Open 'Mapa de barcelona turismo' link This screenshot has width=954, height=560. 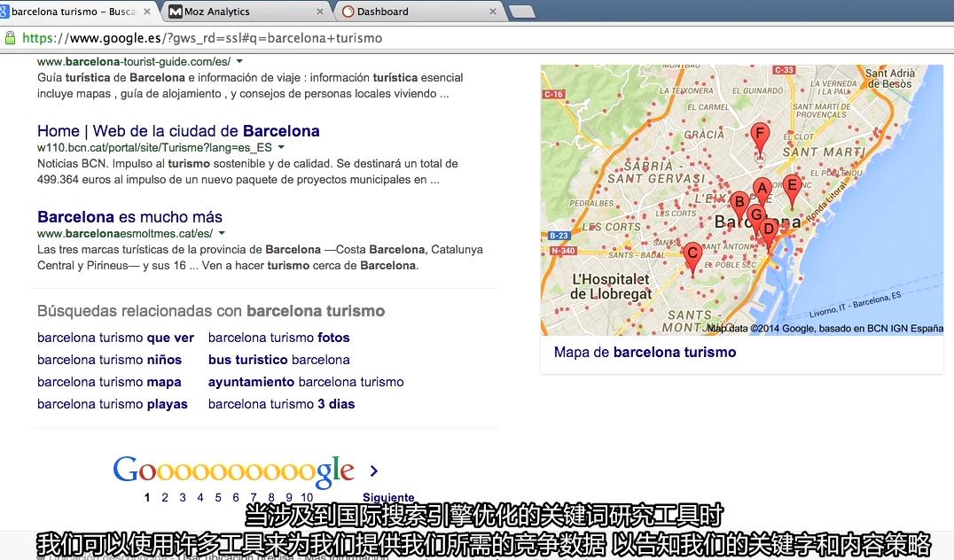[x=645, y=352]
